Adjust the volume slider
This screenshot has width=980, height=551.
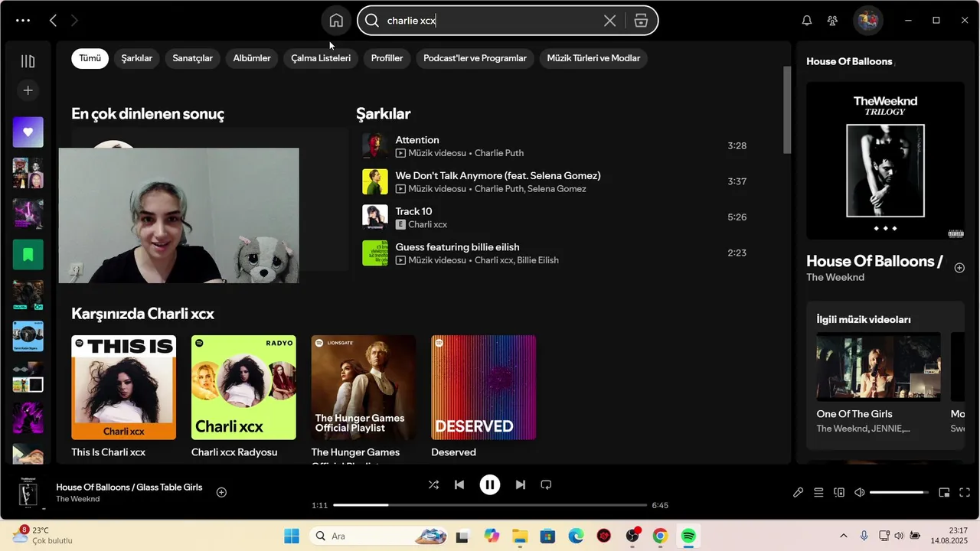tap(899, 493)
